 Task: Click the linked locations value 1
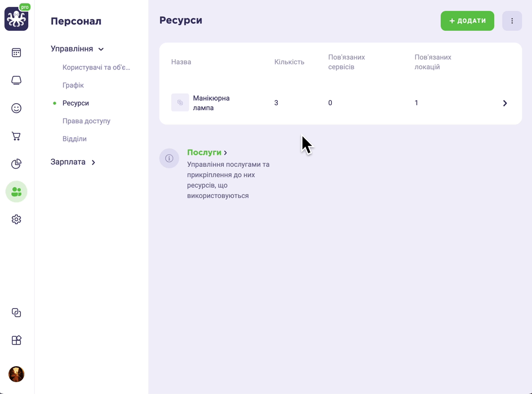(416, 103)
